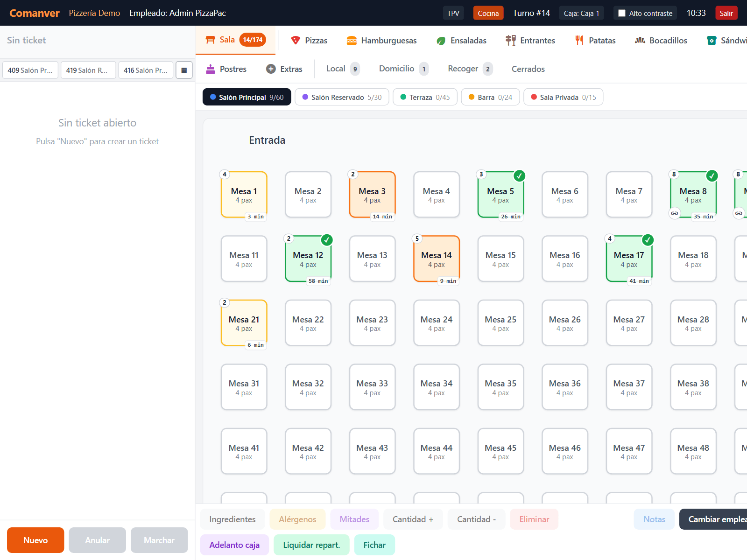Viewport: 747px width, 560px height.
Task: Click the green checkmark on Mesa 5
Action: (x=519, y=176)
